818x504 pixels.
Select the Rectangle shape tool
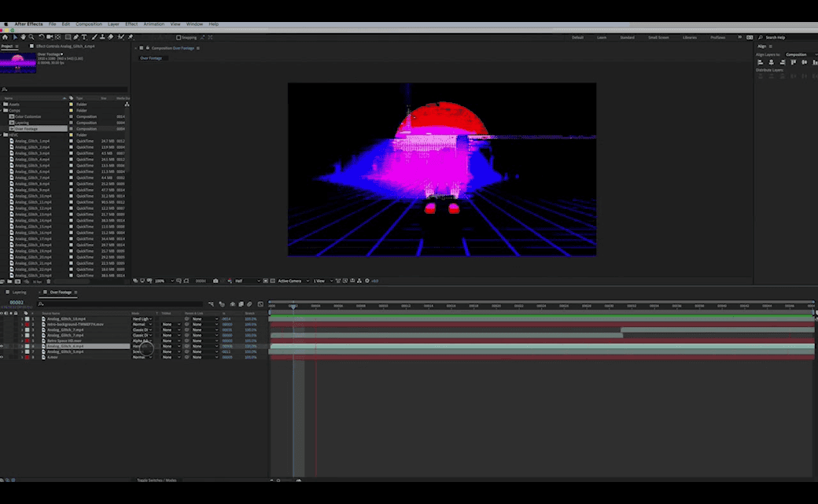coord(68,37)
